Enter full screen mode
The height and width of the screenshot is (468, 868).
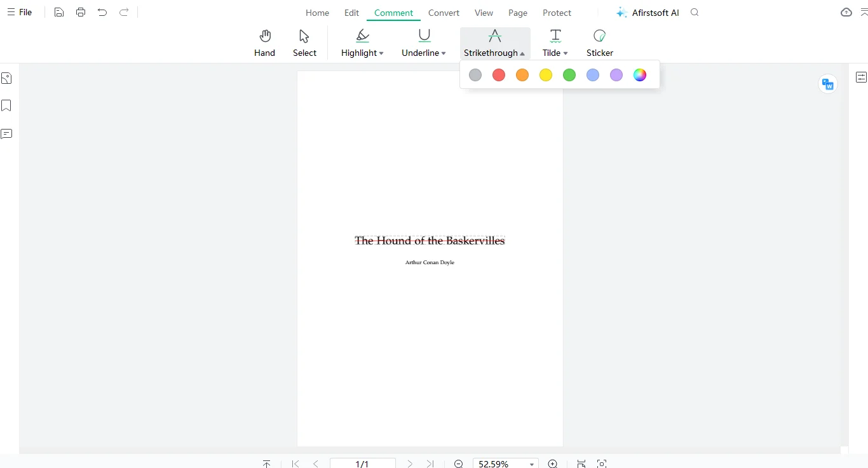point(602,464)
